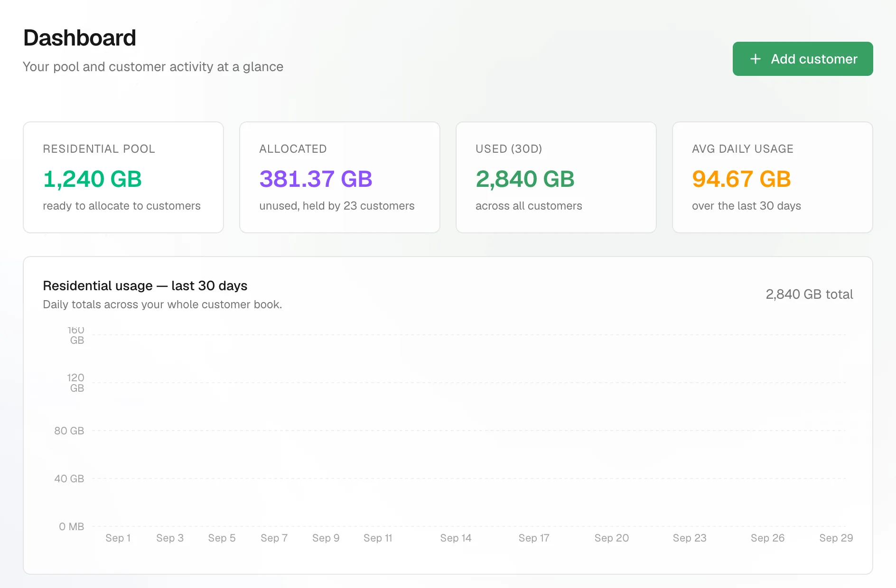Select the Sep 23 date label
The height and width of the screenshot is (588, 896).
pyautogui.click(x=690, y=538)
